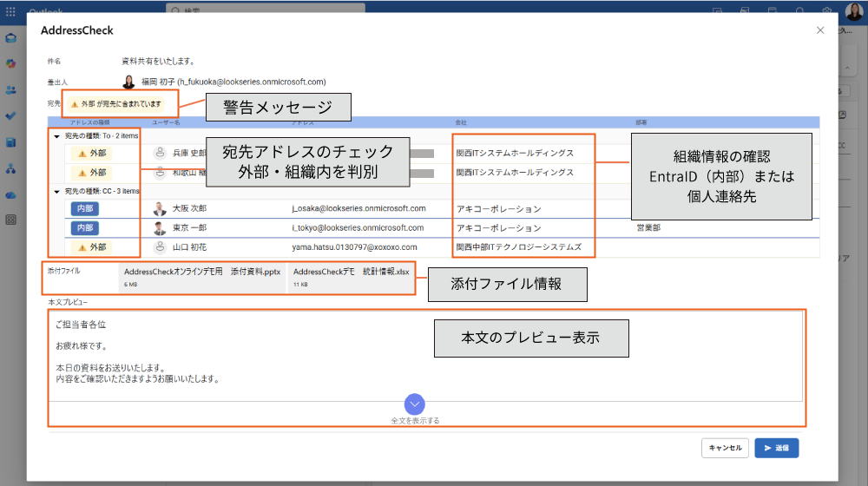
Task: Click the profile photo of 大阪 次郎
Action: (160, 208)
